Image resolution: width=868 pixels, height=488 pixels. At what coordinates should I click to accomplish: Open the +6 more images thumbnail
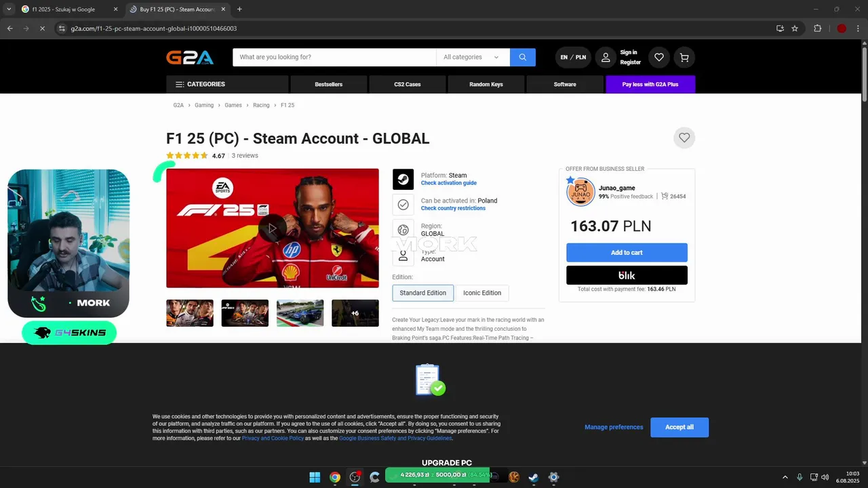point(355,313)
